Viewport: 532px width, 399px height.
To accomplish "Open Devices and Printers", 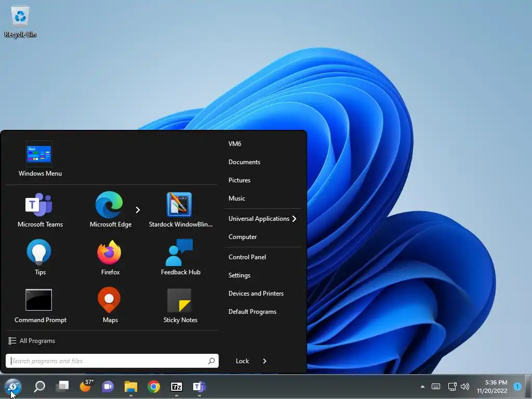I will pos(256,294).
